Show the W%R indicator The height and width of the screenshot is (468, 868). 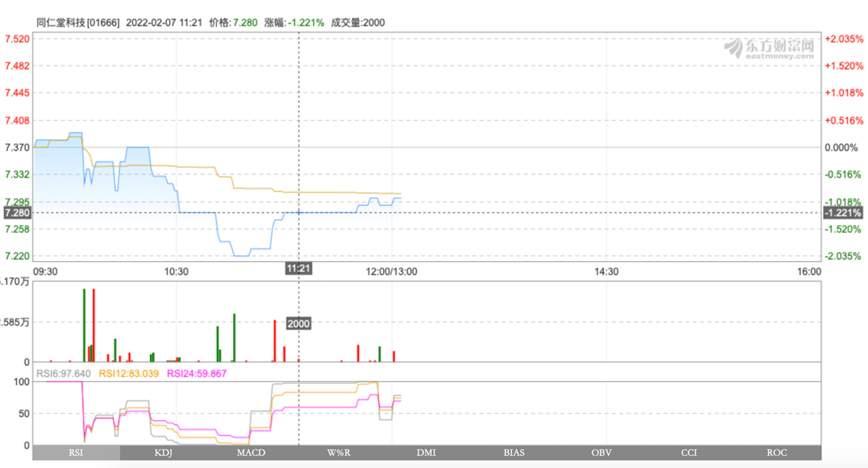pos(339,453)
